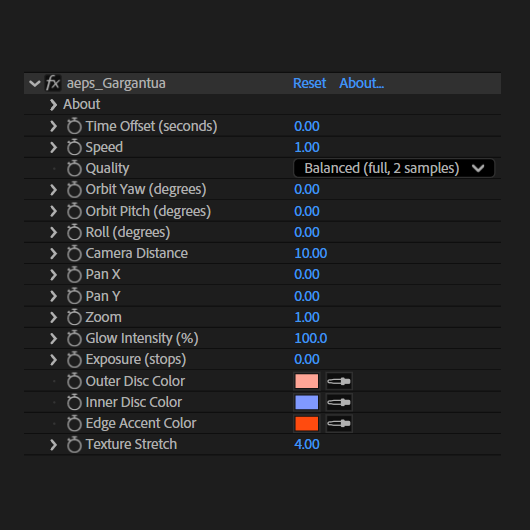Toggle stopwatch for Orbit Pitch (degrees)
The width and height of the screenshot is (530, 530).
(x=74, y=211)
